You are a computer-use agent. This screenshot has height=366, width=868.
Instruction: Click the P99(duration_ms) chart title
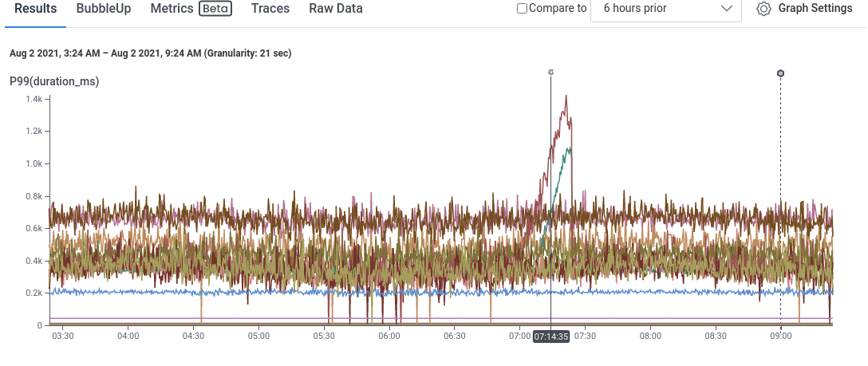click(x=54, y=81)
